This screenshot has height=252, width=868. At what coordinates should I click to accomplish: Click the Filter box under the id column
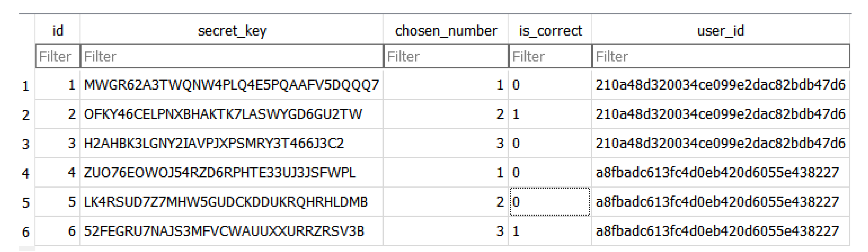coord(57,57)
